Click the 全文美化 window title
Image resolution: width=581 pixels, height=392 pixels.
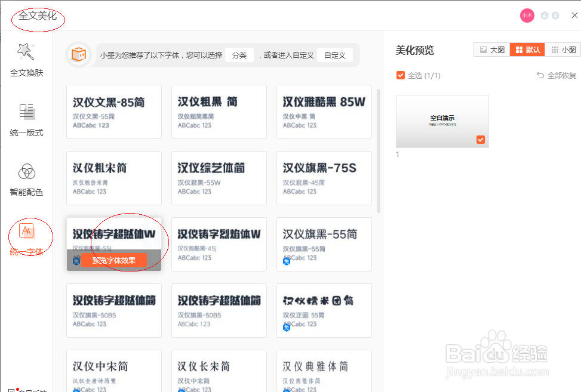(36, 15)
